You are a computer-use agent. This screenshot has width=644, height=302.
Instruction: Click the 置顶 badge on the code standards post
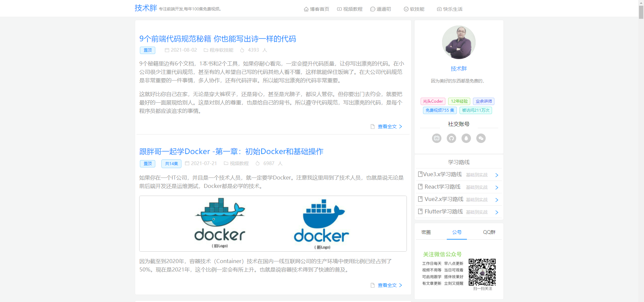tap(148, 50)
